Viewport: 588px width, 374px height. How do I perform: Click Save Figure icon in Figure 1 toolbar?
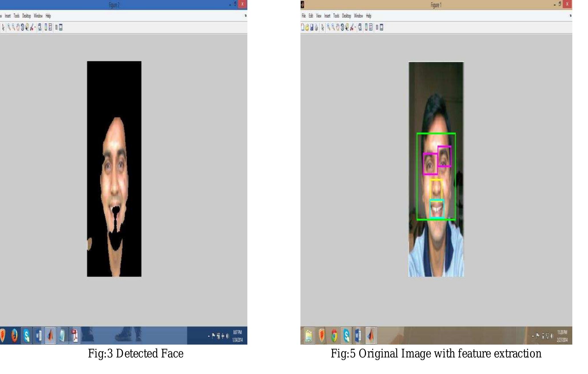[312, 27]
